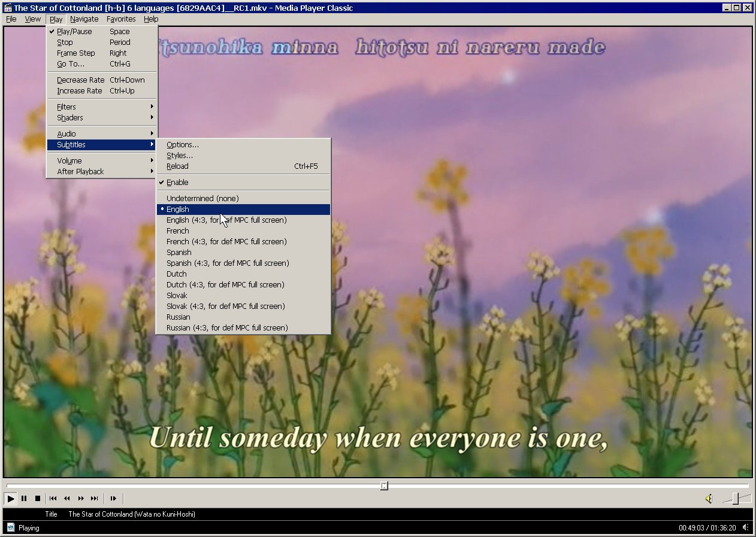Image resolution: width=756 pixels, height=537 pixels.
Task: Click the Pause button in the playback toolbar
Action: coord(24,498)
